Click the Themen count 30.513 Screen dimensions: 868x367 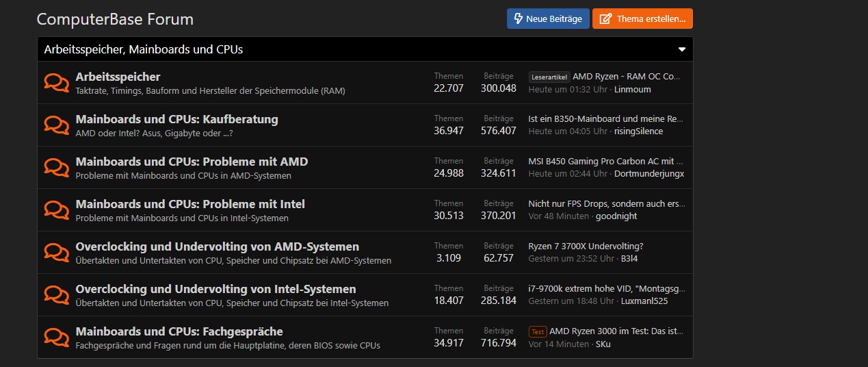pyautogui.click(x=449, y=216)
